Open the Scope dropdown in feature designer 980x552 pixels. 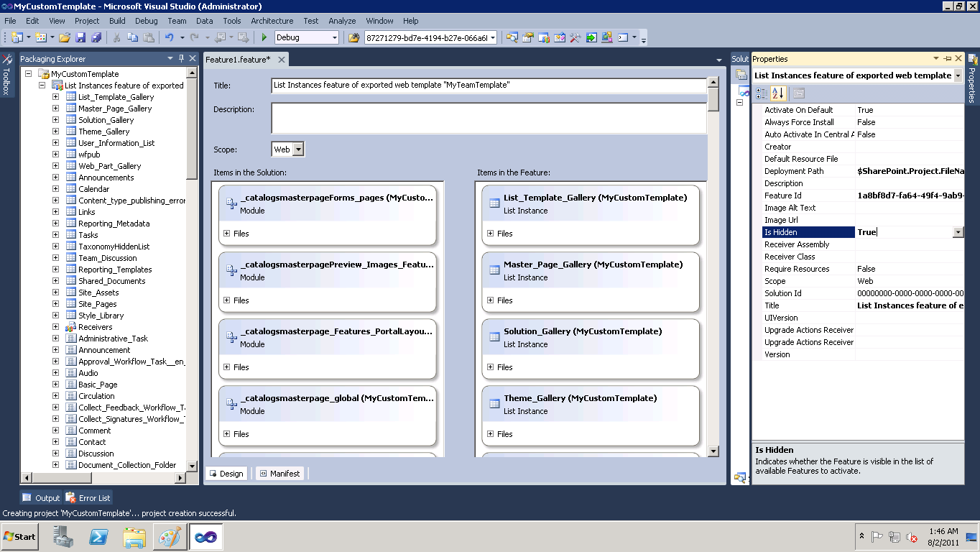298,149
